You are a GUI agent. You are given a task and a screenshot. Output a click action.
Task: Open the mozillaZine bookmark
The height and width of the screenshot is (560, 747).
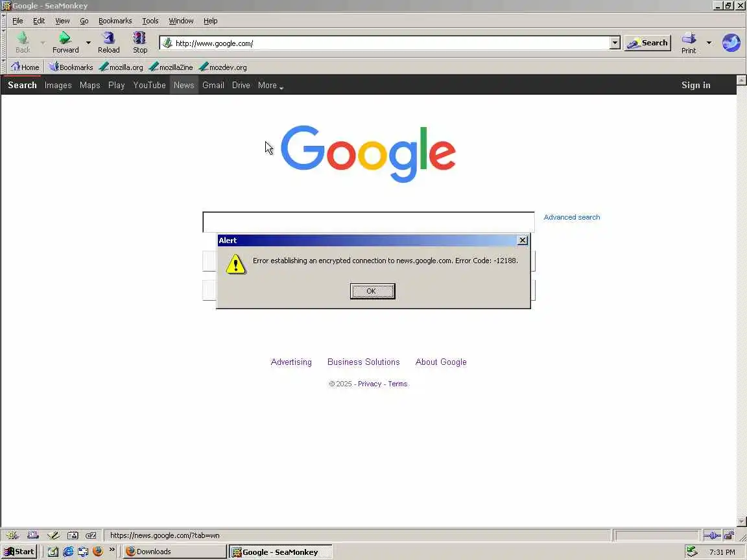click(171, 67)
